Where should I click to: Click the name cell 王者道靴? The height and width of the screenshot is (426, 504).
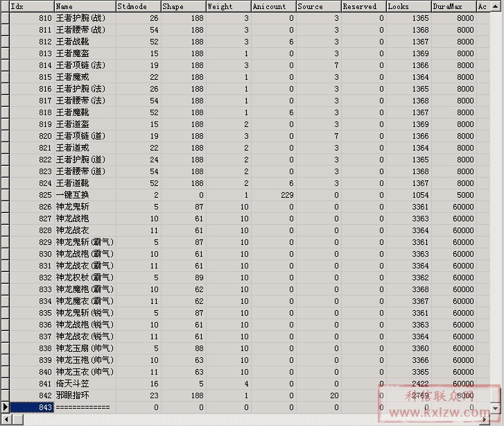[85, 183]
